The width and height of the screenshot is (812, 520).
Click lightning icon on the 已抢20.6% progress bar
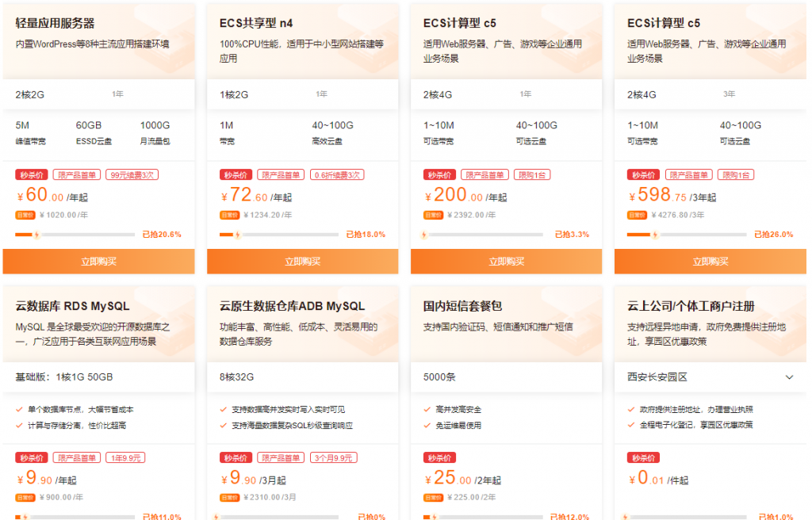pyautogui.click(x=36, y=235)
